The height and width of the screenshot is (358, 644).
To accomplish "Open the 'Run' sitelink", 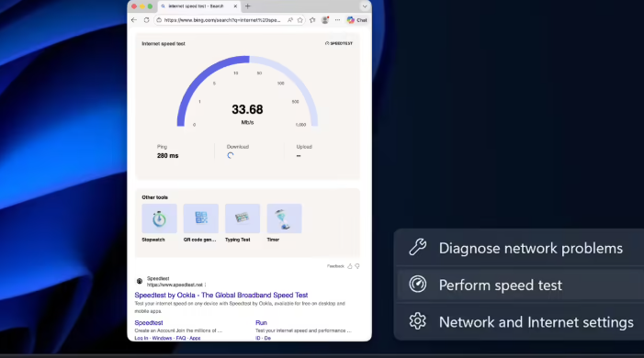I will pyautogui.click(x=261, y=323).
